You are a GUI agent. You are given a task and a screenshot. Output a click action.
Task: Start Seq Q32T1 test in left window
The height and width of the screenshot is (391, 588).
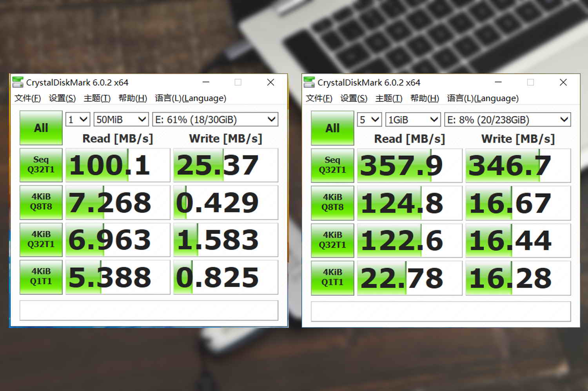[x=41, y=165]
